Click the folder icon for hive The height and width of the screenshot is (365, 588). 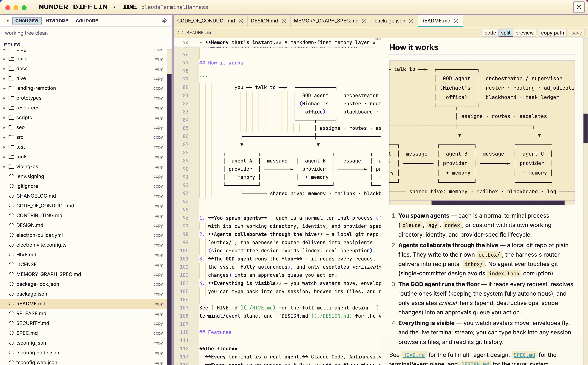click(11, 78)
